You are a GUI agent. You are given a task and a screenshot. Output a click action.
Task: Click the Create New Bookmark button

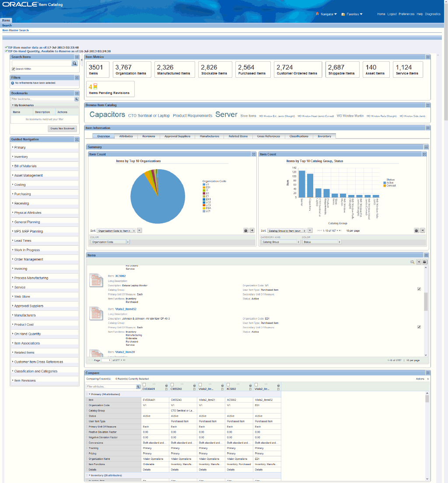[62, 129]
